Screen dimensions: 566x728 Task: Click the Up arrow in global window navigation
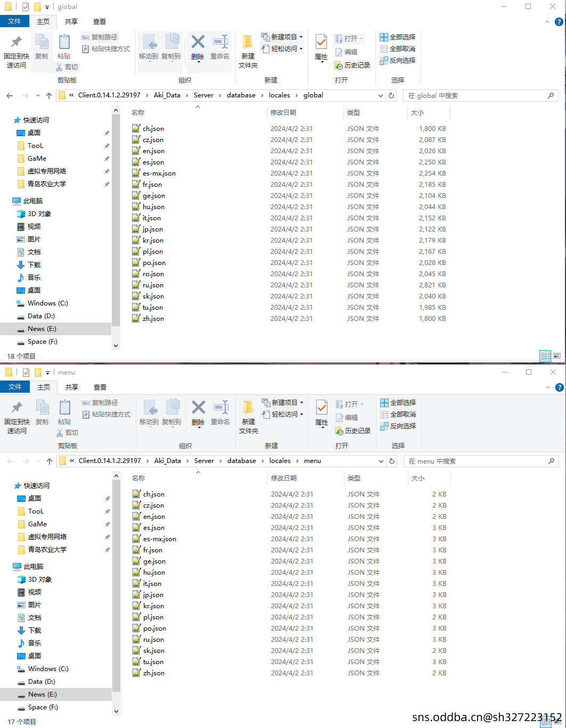[49, 96]
